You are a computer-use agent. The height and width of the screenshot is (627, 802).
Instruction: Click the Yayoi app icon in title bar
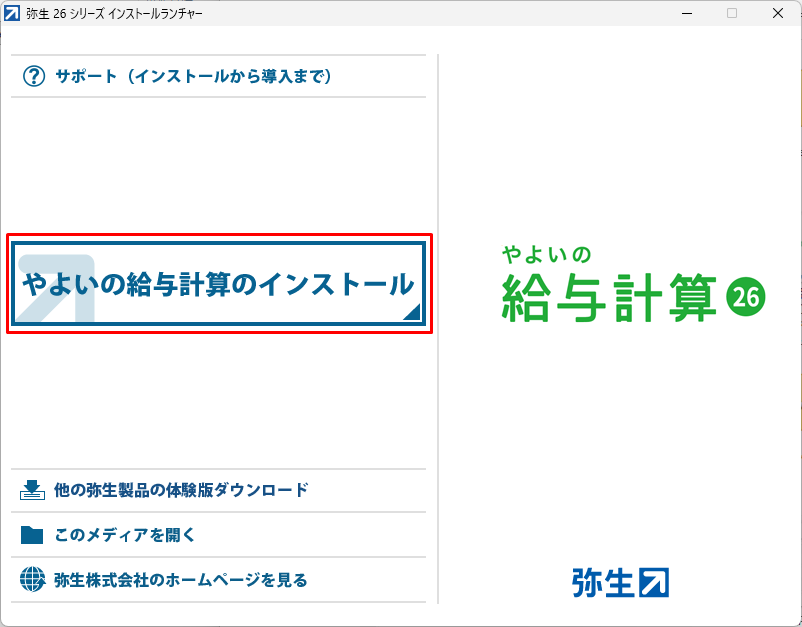click(13, 13)
